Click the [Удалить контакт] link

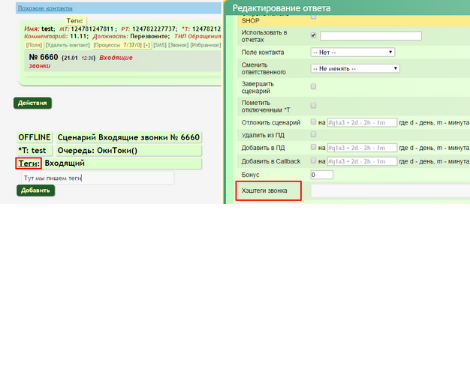click(68, 45)
